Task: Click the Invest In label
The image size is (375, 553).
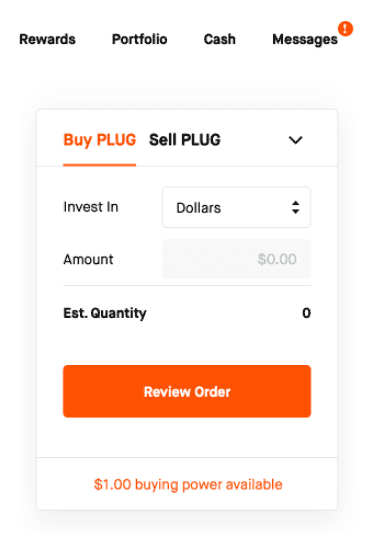Action: click(91, 207)
